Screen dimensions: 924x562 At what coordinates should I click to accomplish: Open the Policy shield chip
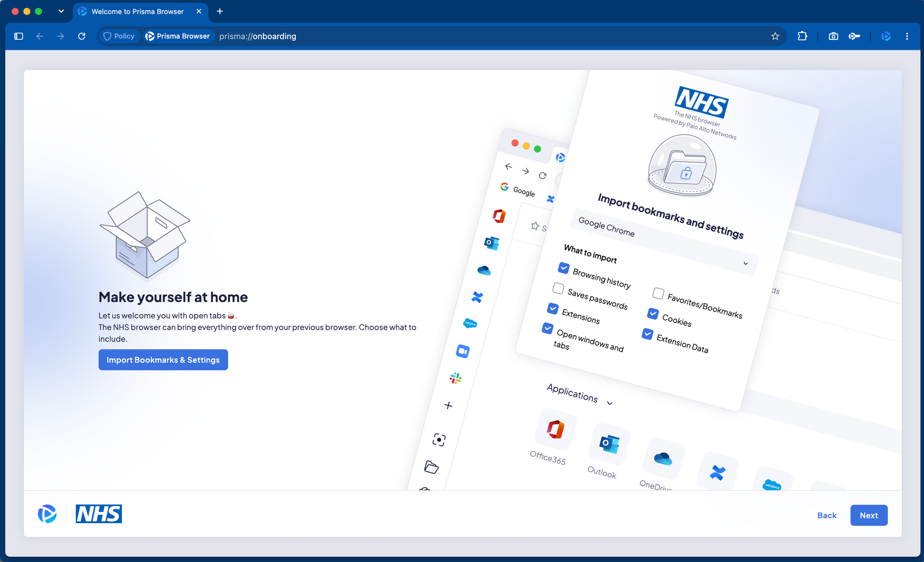[119, 36]
